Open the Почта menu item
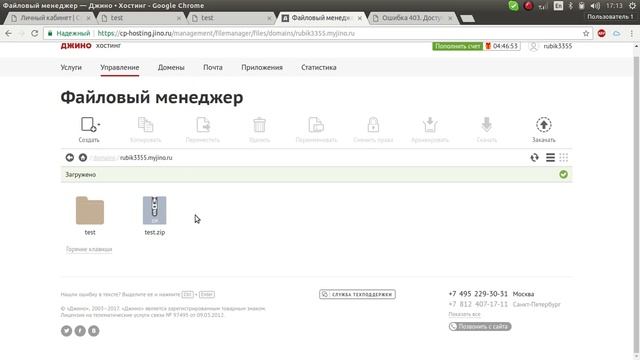The width and height of the screenshot is (640, 360). 213,67
